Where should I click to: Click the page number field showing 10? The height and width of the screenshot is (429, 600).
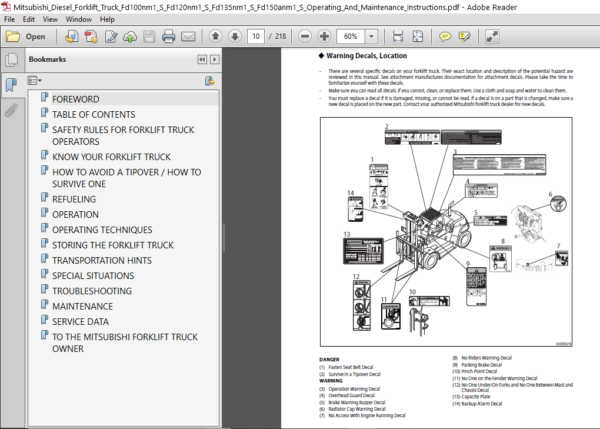point(256,36)
